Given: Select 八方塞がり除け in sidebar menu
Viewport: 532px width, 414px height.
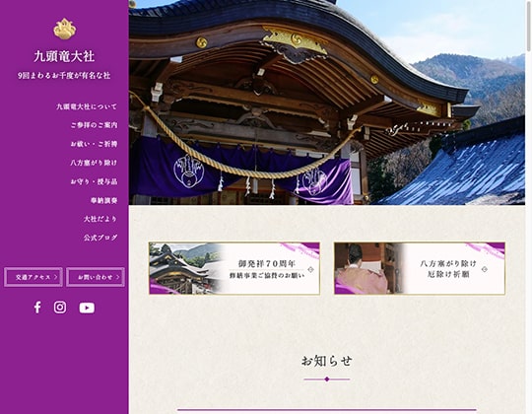Looking at the screenshot, I should tap(94, 163).
